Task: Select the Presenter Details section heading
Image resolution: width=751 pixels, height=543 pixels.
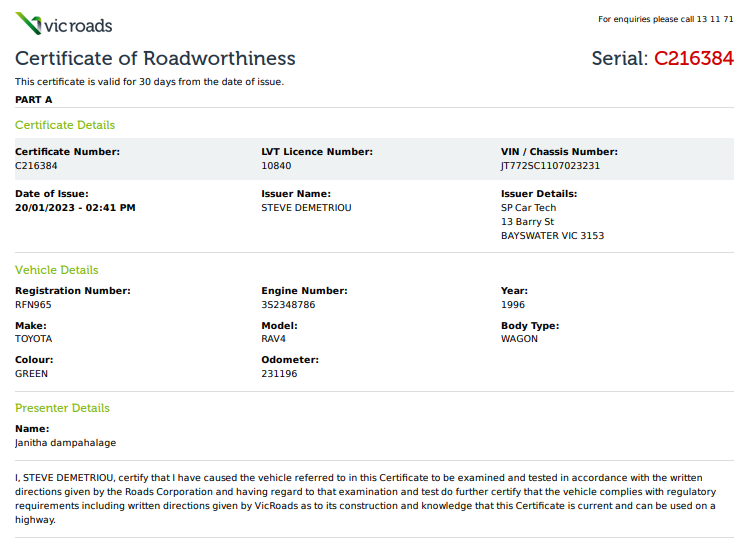Action: 62,408
